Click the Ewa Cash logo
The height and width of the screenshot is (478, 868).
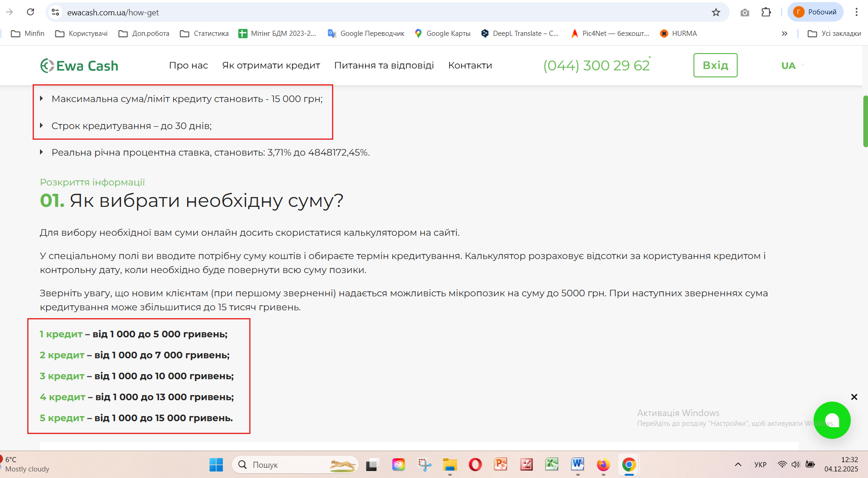click(79, 66)
